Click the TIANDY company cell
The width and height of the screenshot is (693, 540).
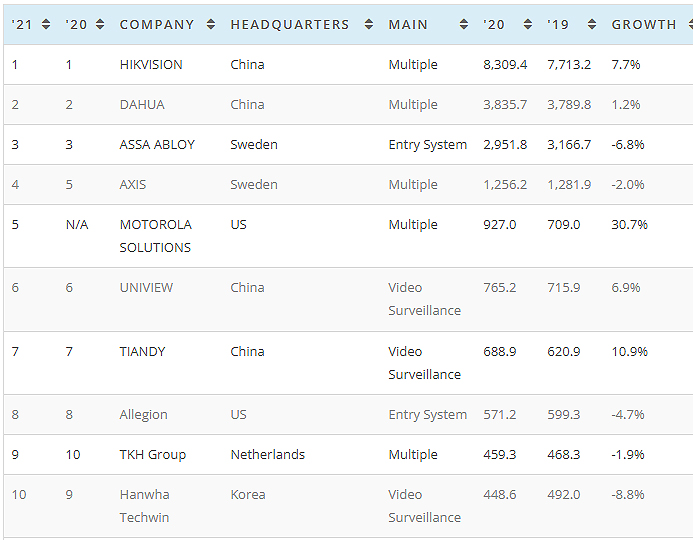pyautogui.click(x=142, y=351)
